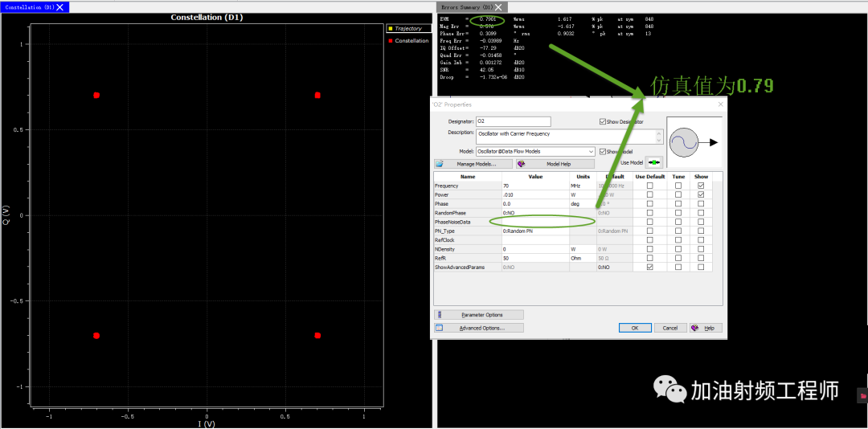Check Use Default for PhaseNoiseData
The image size is (868, 429).
(x=650, y=222)
